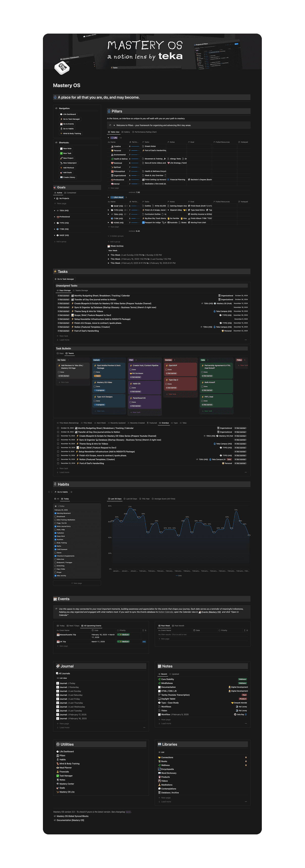The width and height of the screenshot is (305, 868).
Task: Click Mental pillar brain icon
Action: coord(112,184)
